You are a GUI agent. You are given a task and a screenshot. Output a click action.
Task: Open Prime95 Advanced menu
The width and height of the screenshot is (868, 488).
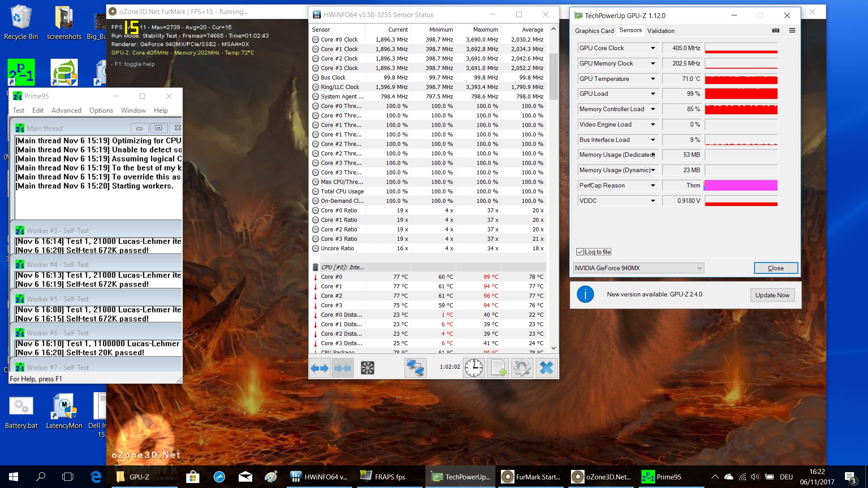(x=66, y=110)
